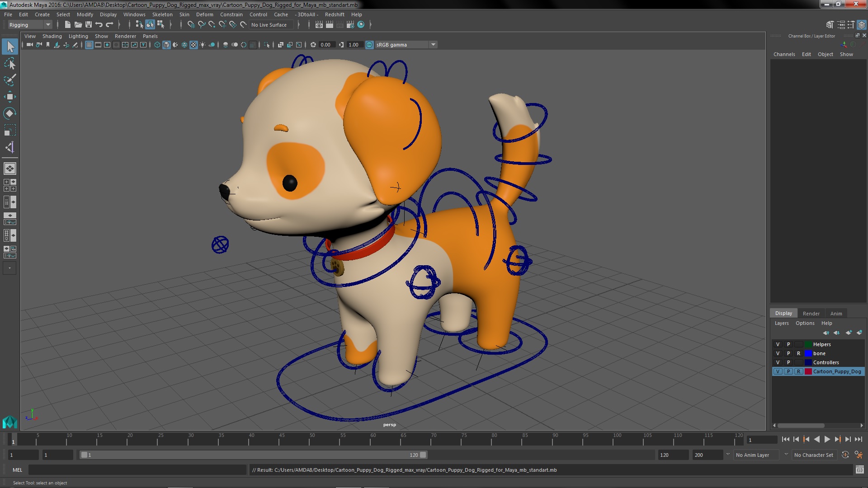Toggle auto keyframe button
868x488 pixels.
(845, 455)
